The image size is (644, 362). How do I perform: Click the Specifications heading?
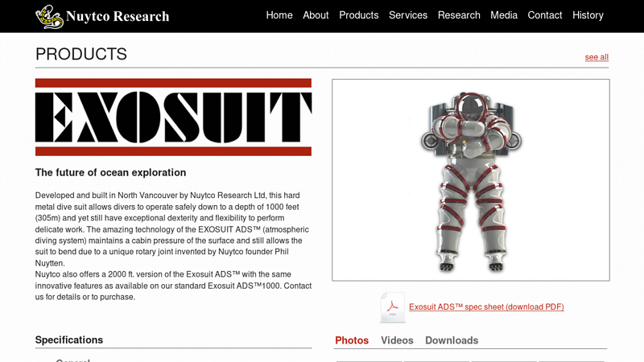69,339
